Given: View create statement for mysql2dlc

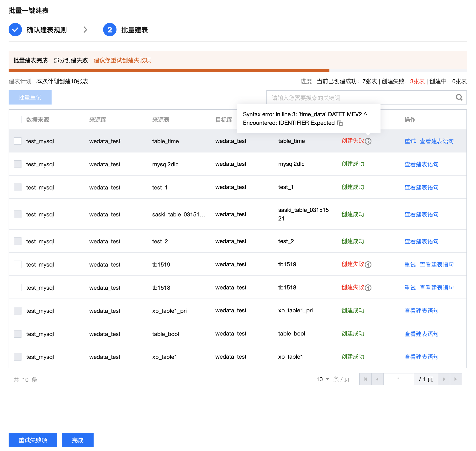Looking at the screenshot, I should coord(421,164).
